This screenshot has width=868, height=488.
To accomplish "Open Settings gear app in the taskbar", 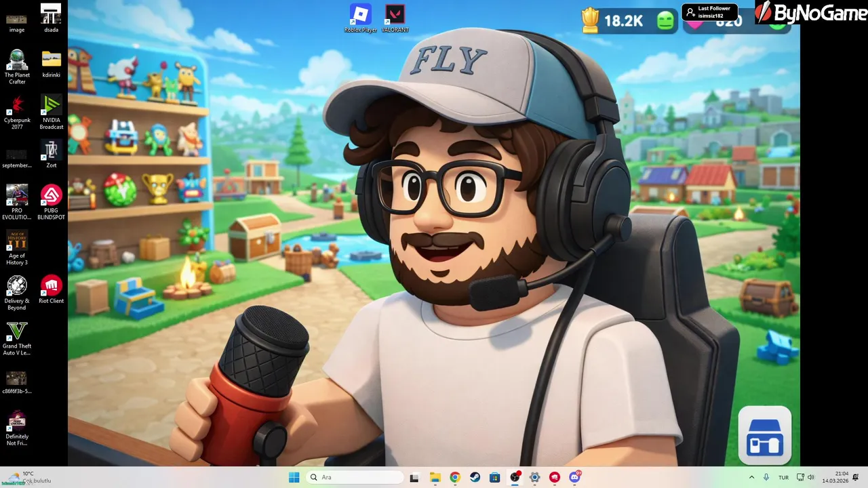I will pos(534,477).
